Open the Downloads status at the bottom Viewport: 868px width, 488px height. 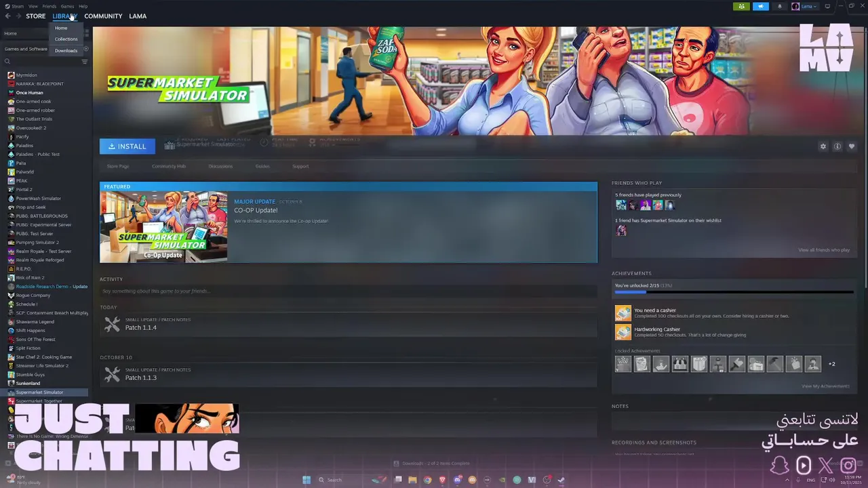click(431, 464)
